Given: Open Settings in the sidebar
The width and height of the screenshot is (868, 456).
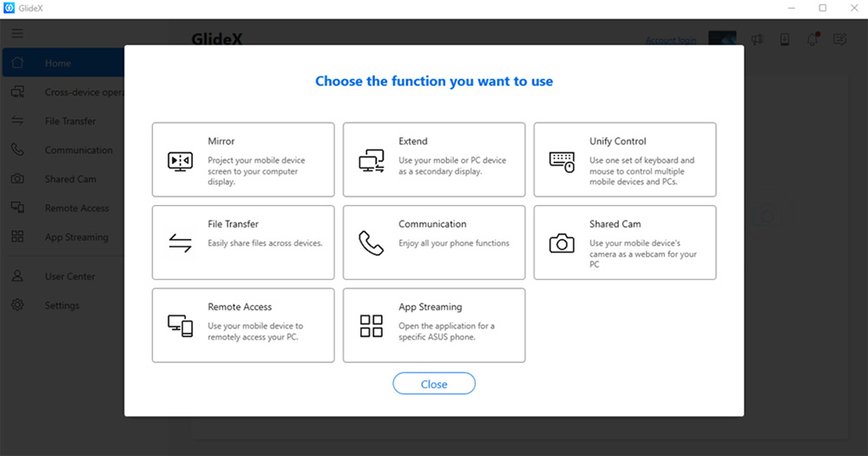Looking at the screenshot, I should [62, 306].
